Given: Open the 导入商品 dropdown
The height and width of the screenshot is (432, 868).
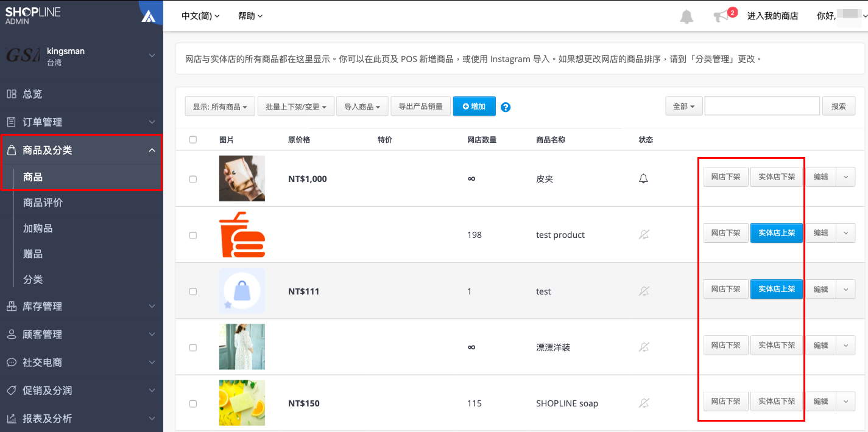Looking at the screenshot, I should click(362, 106).
